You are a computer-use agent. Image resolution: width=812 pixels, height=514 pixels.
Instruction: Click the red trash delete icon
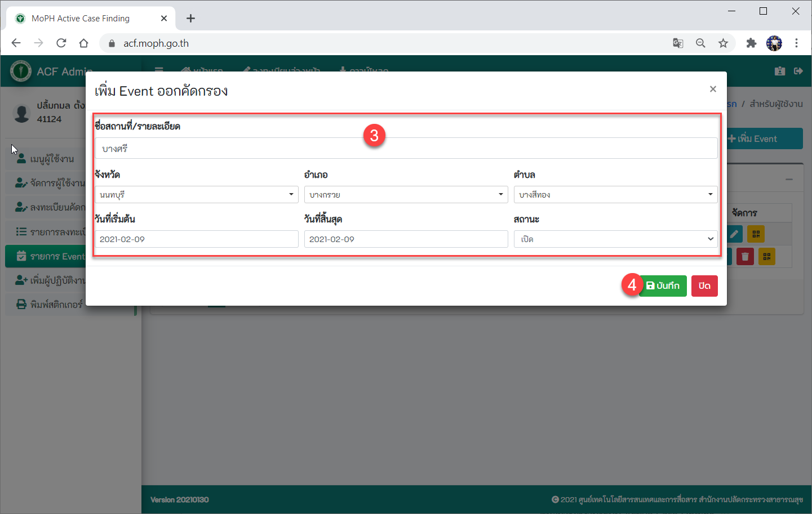click(x=745, y=257)
